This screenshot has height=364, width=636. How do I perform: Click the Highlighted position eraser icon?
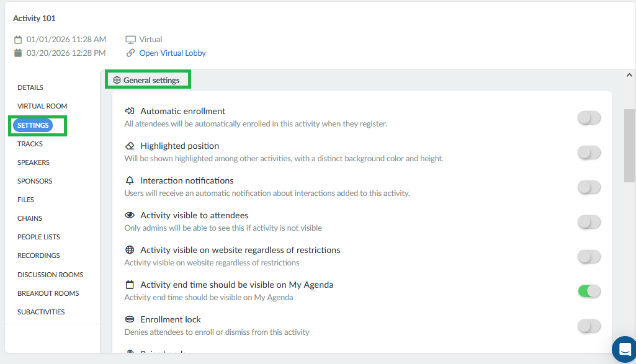[130, 146]
